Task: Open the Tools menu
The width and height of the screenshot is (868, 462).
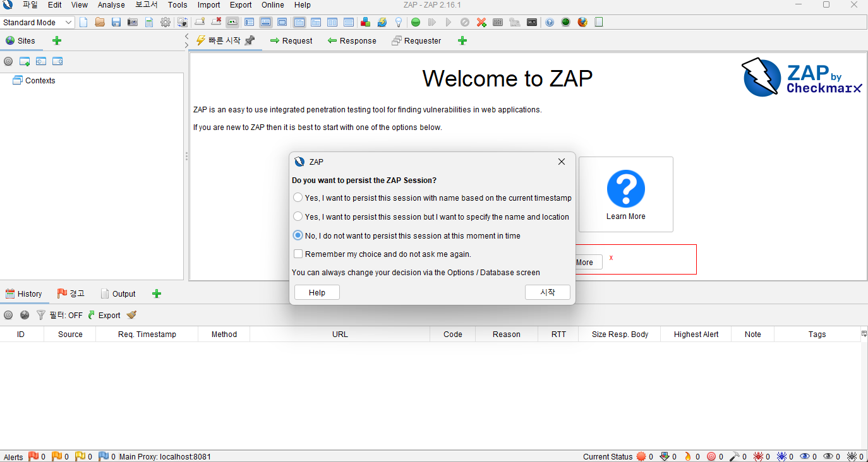Action: pos(178,4)
